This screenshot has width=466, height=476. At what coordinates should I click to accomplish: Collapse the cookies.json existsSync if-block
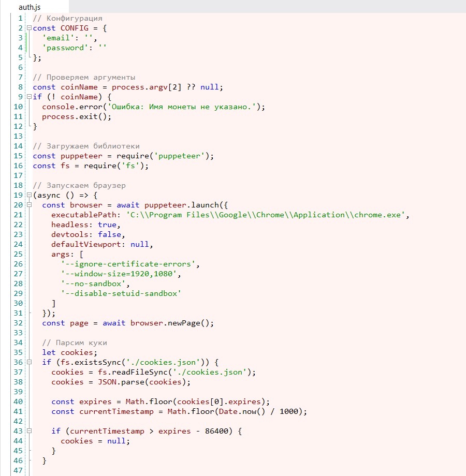pyautogui.click(x=30, y=362)
